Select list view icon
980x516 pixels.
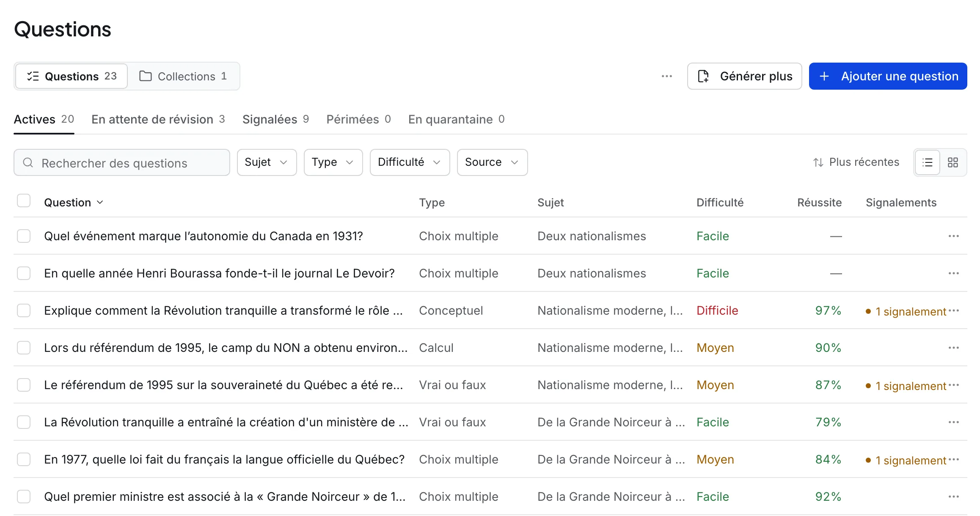[927, 162]
